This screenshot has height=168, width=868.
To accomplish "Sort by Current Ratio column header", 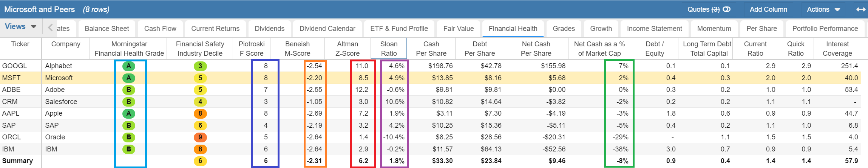I will pyautogui.click(x=755, y=49).
